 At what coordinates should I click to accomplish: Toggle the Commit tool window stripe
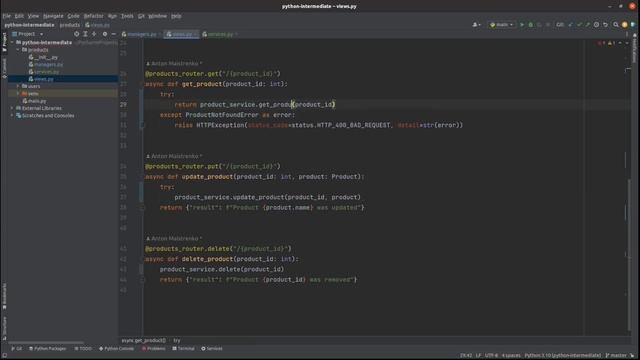4,68
